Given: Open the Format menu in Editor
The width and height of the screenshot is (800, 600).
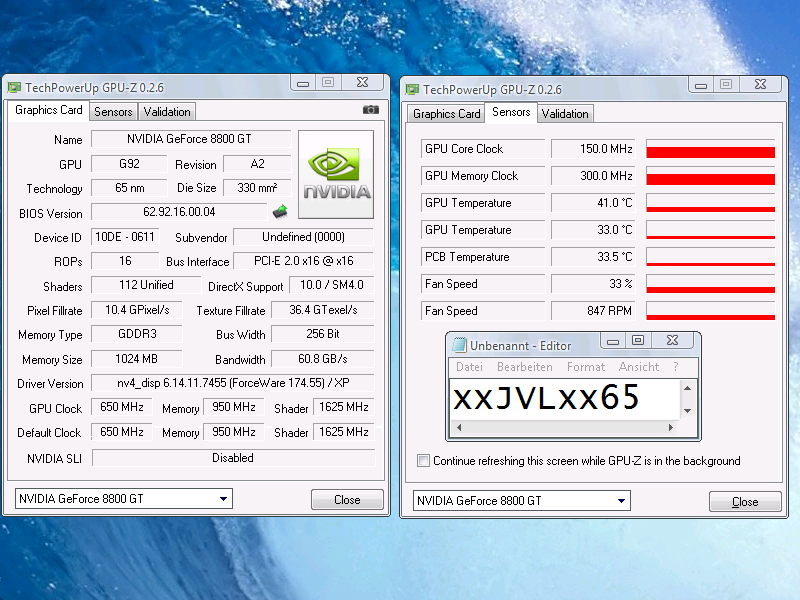Looking at the screenshot, I should click(x=586, y=367).
